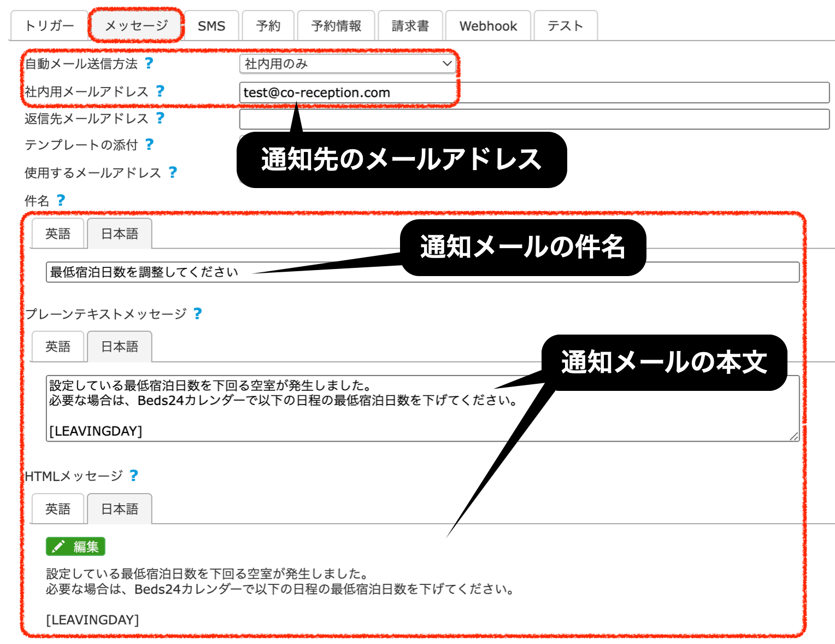835x644 pixels.
Task: Switch to the トリガー tab
Action: 49,26
